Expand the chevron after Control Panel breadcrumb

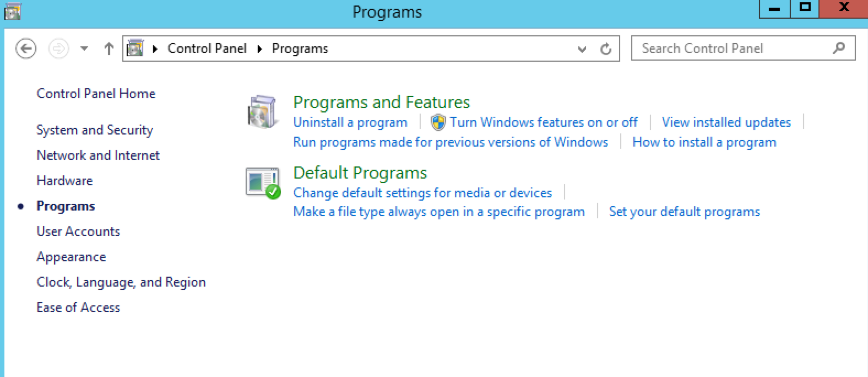coord(259,49)
